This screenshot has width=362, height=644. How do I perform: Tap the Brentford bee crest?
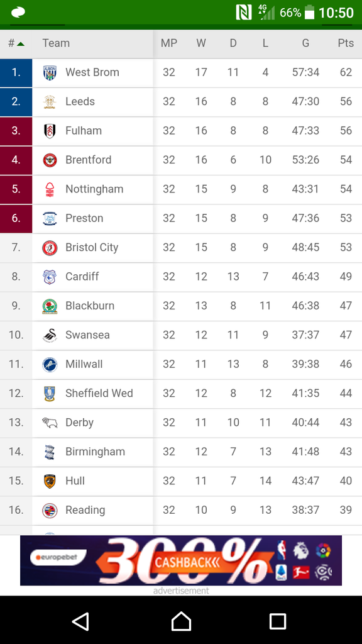pyautogui.click(x=50, y=160)
